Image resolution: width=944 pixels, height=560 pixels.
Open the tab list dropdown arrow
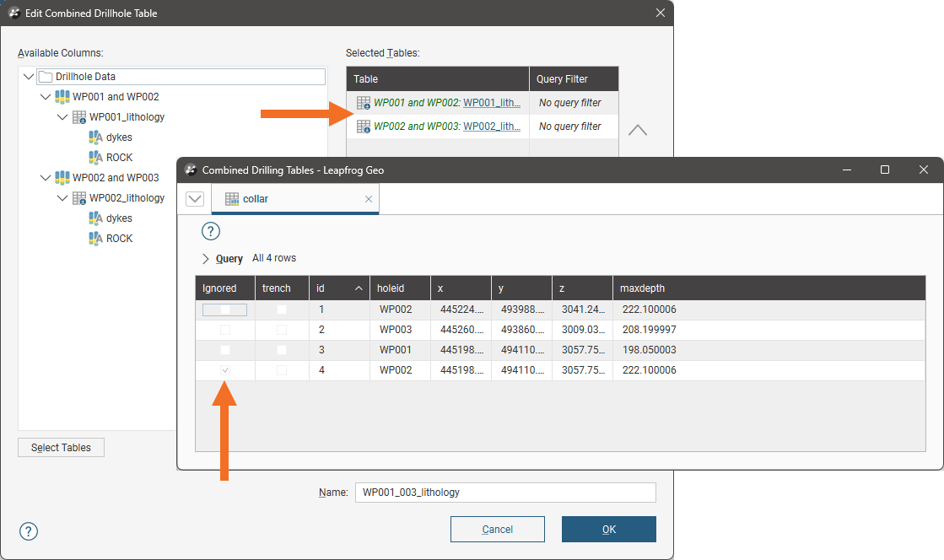(195, 199)
